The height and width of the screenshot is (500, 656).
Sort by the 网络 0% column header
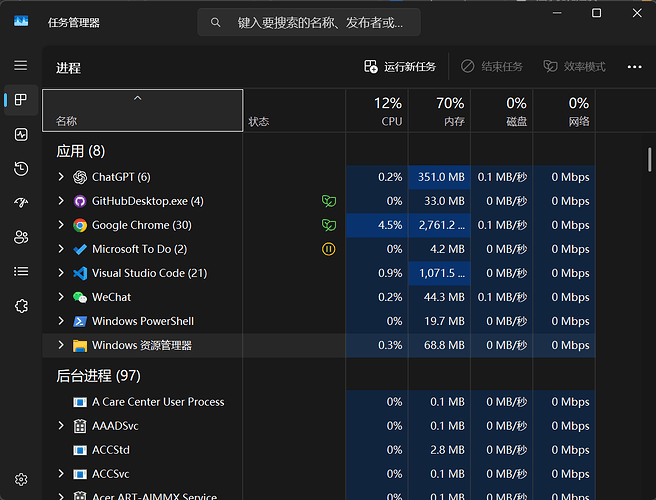click(x=564, y=110)
